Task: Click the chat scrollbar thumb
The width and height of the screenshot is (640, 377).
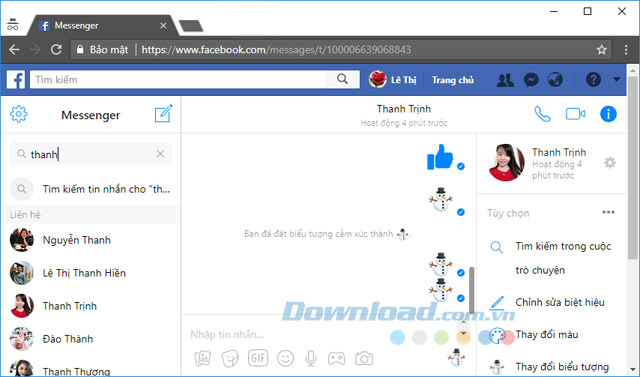Action: [x=471, y=290]
